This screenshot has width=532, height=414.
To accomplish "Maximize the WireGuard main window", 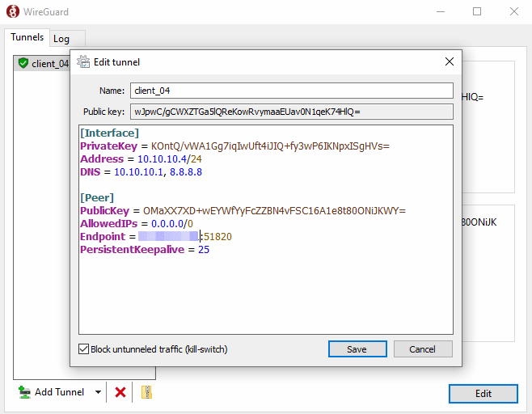I will coord(477,12).
